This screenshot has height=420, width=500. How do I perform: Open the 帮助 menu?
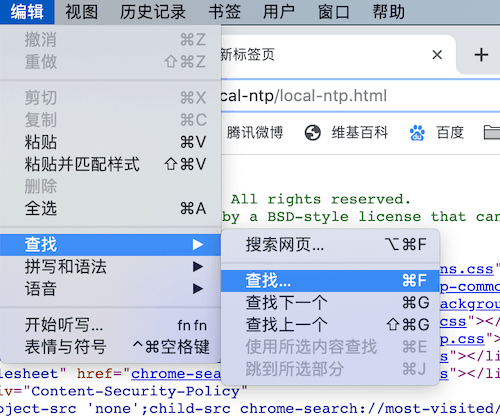pyautogui.click(x=388, y=12)
